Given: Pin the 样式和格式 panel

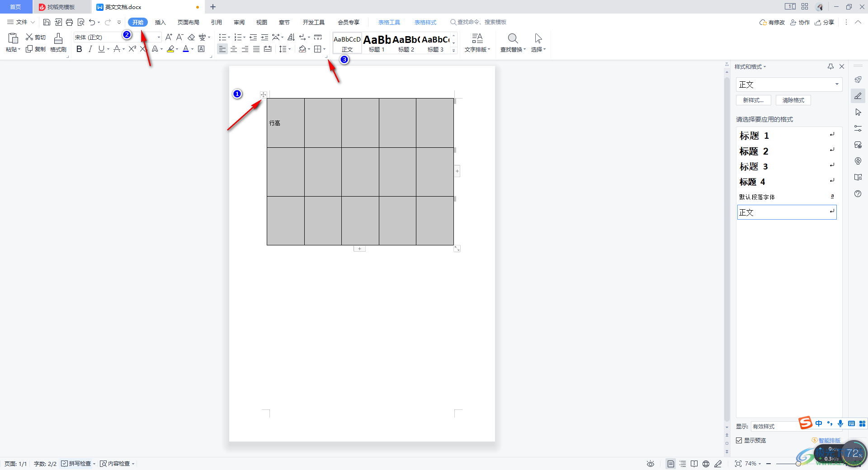Looking at the screenshot, I should pyautogui.click(x=830, y=66).
